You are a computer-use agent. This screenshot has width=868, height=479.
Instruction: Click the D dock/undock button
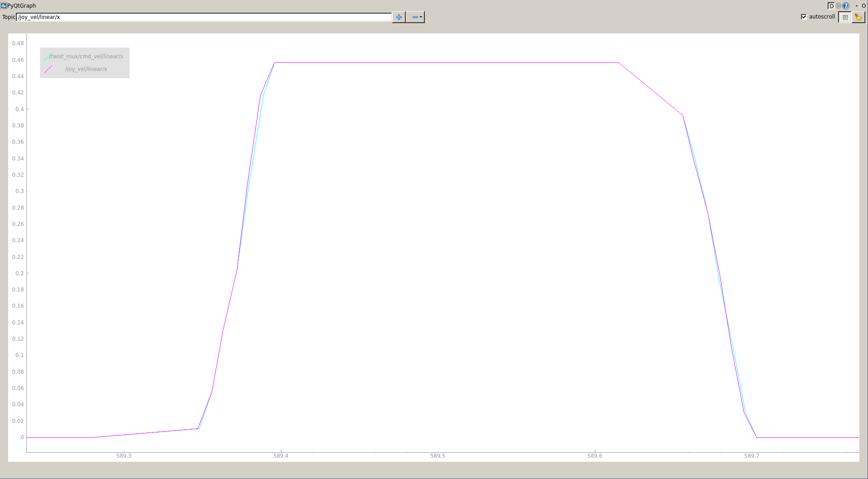coord(831,6)
